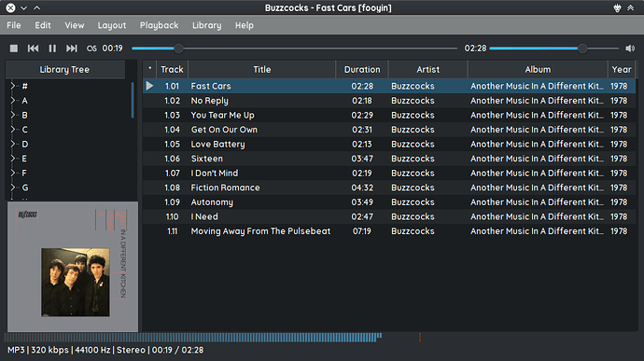Sort playlist by Artist column header
Viewport: 644px width, 361px height.
pyautogui.click(x=428, y=69)
